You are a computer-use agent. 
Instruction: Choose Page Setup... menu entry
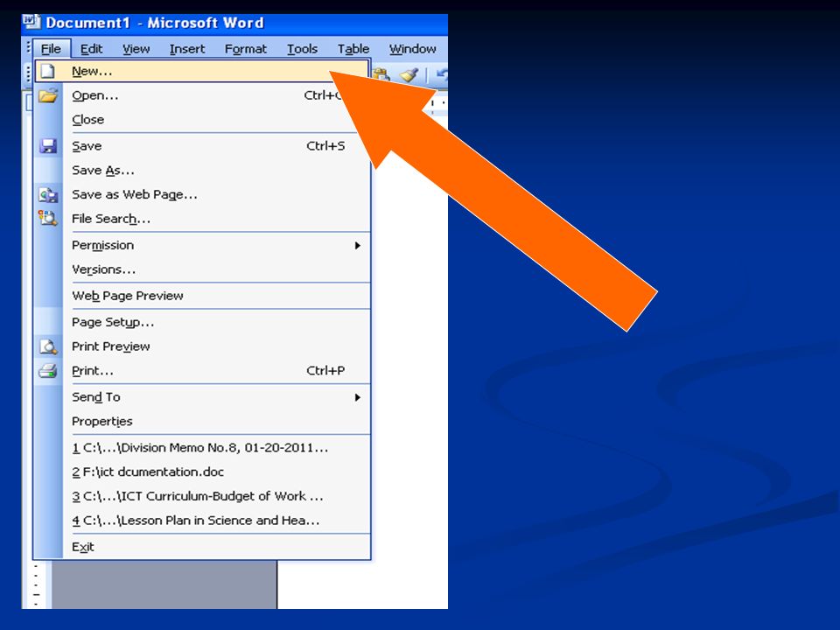click(202, 322)
